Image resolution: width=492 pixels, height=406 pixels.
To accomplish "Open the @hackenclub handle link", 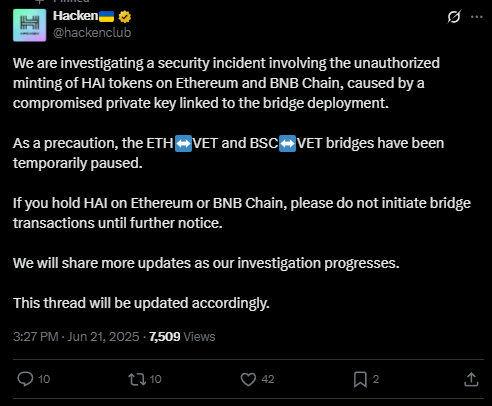I will click(92, 33).
